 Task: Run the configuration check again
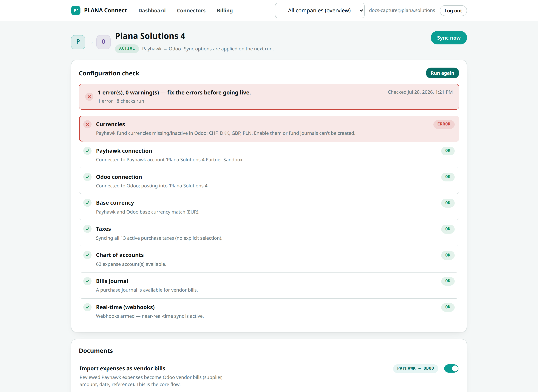(x=442, y=73)
